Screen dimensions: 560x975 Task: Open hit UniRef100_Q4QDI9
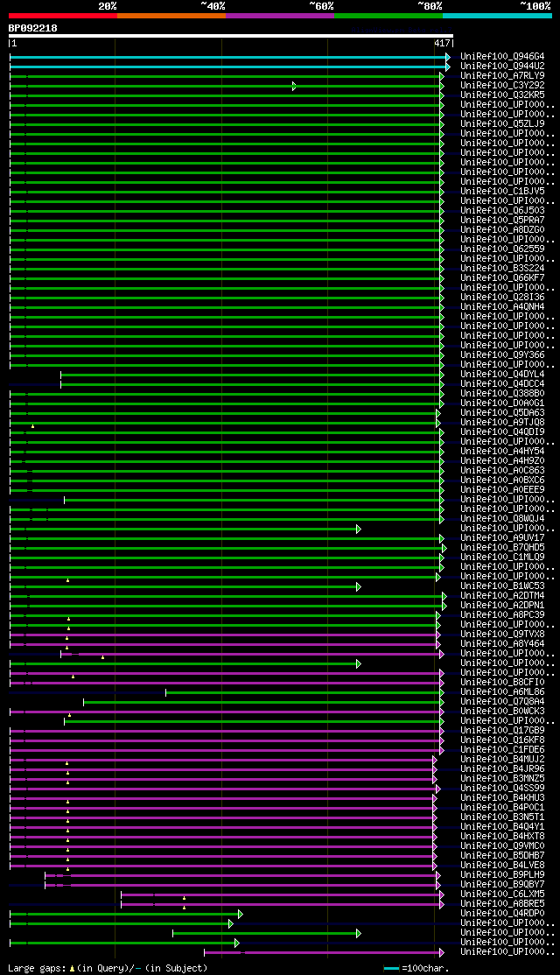click(x=503, y=431)
